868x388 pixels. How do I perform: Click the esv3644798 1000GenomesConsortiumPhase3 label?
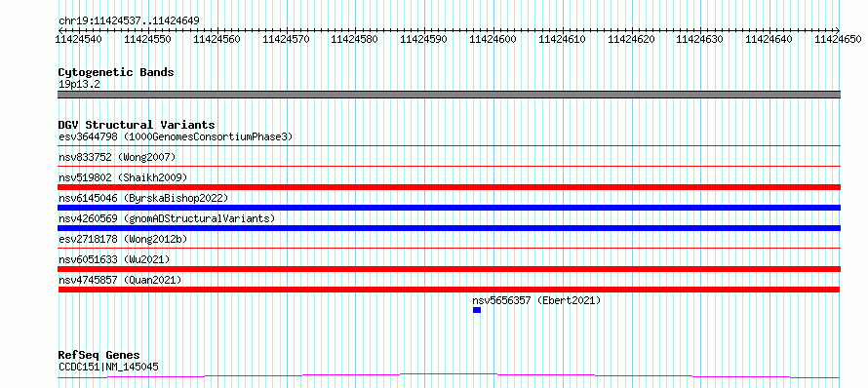point(176,136)
